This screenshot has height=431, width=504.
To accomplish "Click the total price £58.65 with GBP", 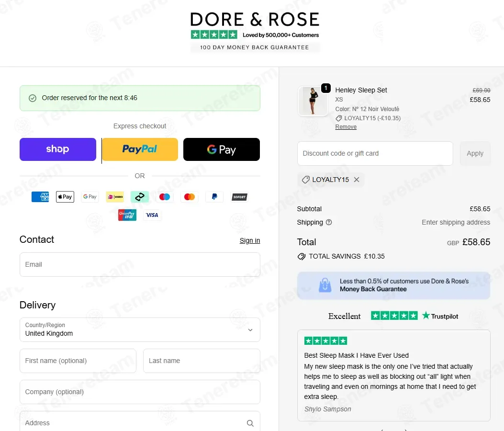I will 469,242.
